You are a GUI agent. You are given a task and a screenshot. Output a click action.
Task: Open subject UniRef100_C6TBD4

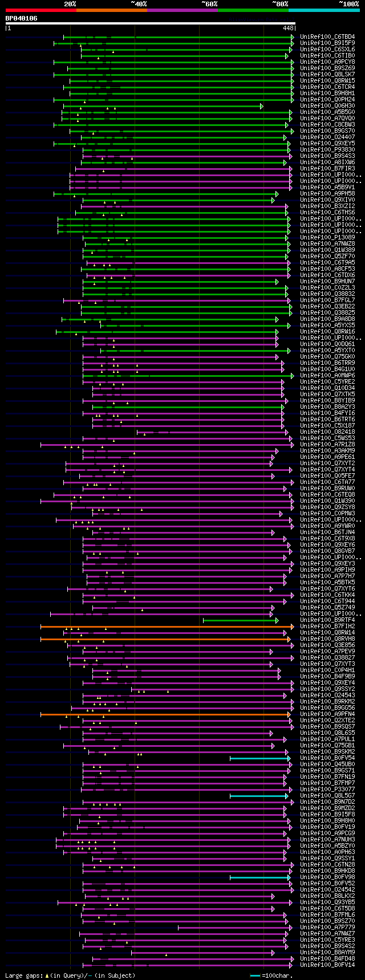[x=327, y=37]
